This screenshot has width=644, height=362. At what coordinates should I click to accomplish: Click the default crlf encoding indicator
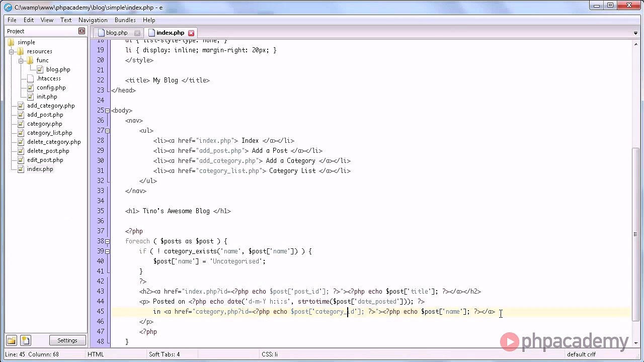tap(581, 354)
